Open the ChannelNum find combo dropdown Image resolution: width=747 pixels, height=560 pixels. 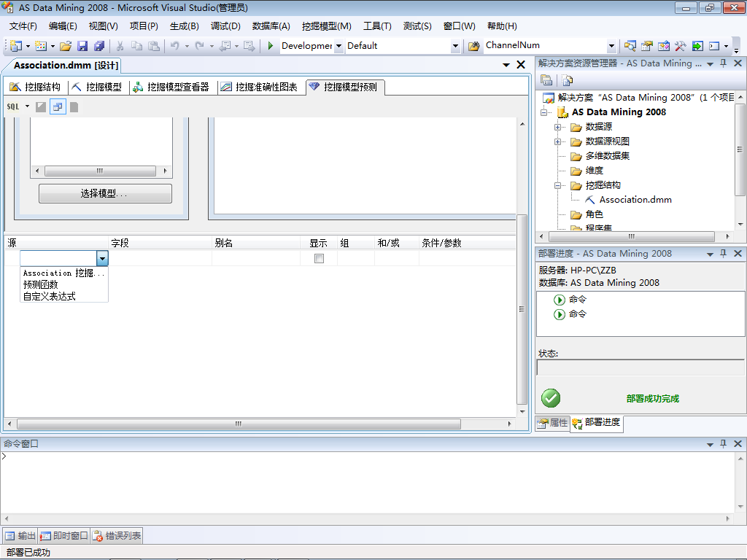tap(611, 46)
